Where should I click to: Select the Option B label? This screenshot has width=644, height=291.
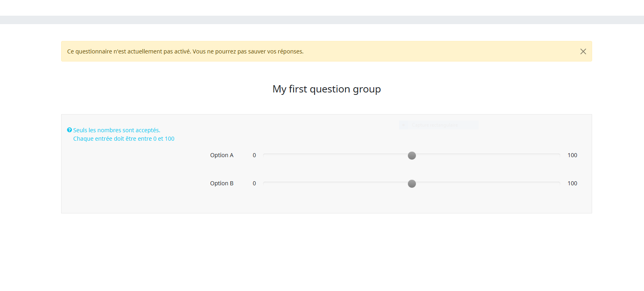click(x=221, y=183)
